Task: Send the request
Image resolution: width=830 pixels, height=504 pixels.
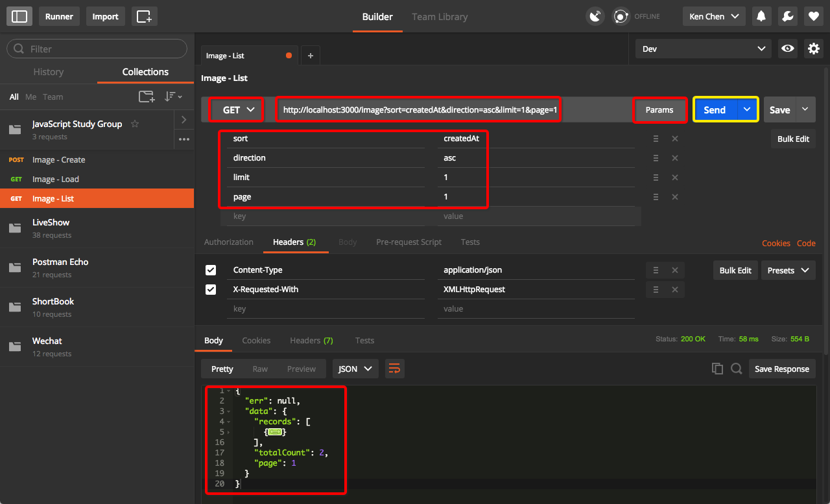Action: 715,110
